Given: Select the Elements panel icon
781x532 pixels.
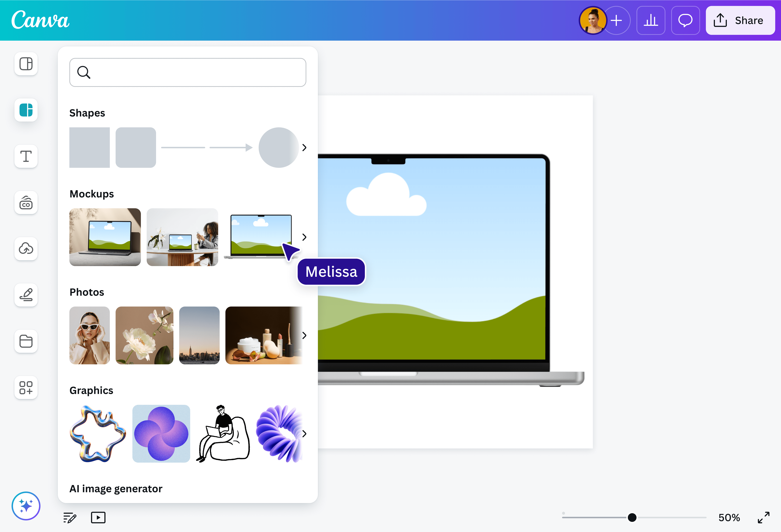Looking at the screenshot, I should point(26,110).
